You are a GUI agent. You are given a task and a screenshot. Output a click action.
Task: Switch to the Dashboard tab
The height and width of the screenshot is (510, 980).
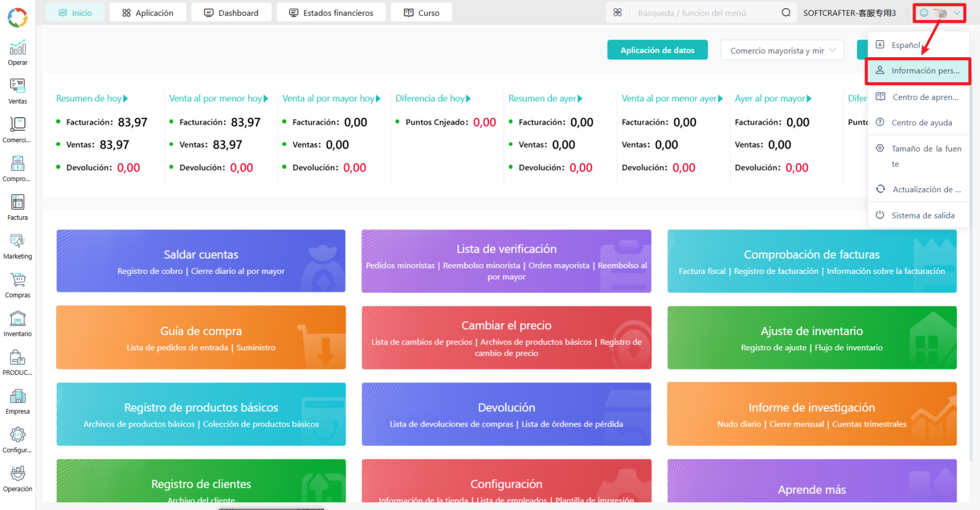click(231, 12)
